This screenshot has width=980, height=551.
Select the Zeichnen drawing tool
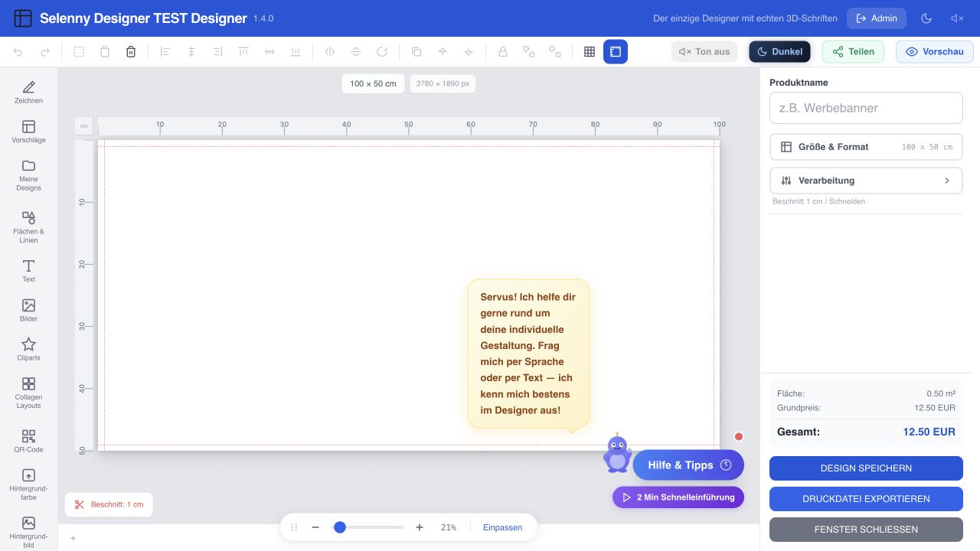coord(28,92)
